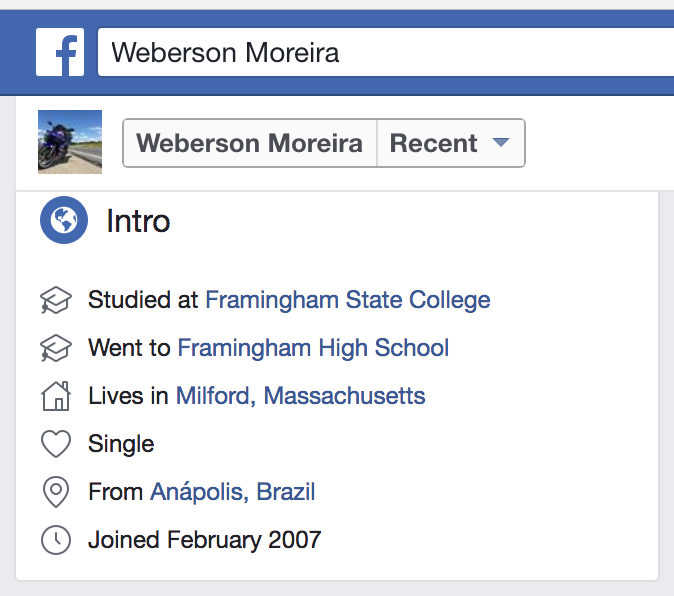Click the house icon beside Lives in
674x596 pixels.
click(x=56, y=396)
